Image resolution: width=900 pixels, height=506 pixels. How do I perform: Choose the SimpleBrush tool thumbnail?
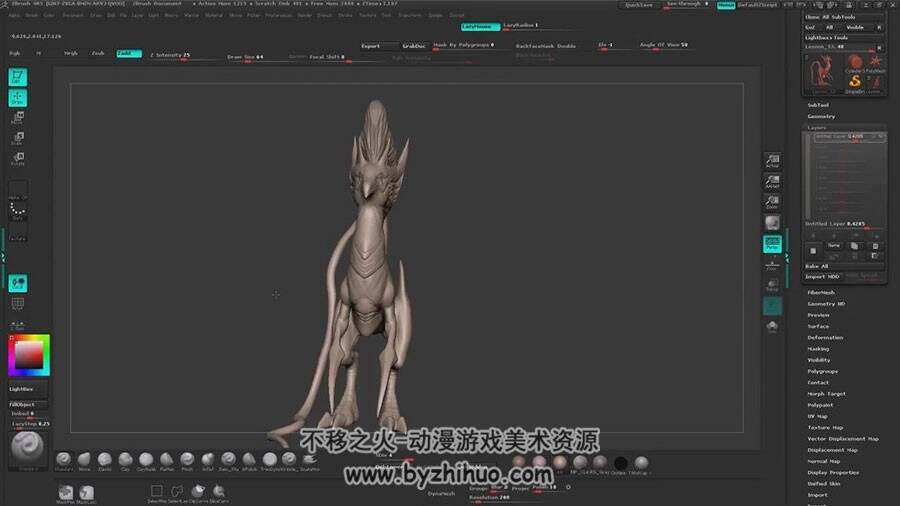pos(855,84)
